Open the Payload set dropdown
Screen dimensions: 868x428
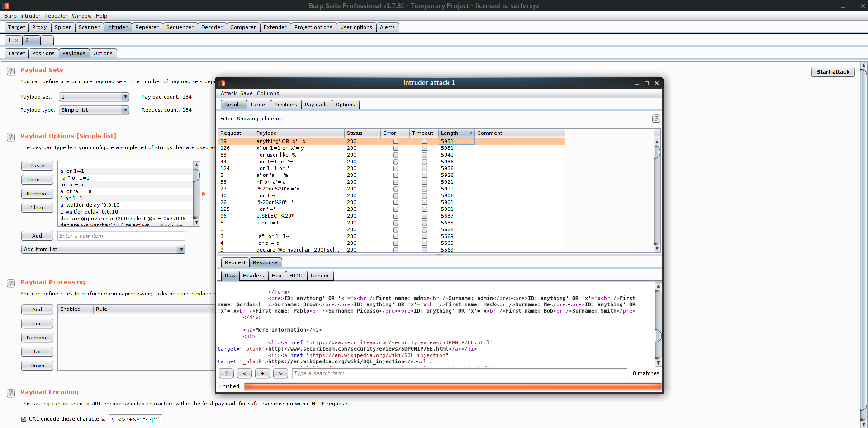pos(94,97)
